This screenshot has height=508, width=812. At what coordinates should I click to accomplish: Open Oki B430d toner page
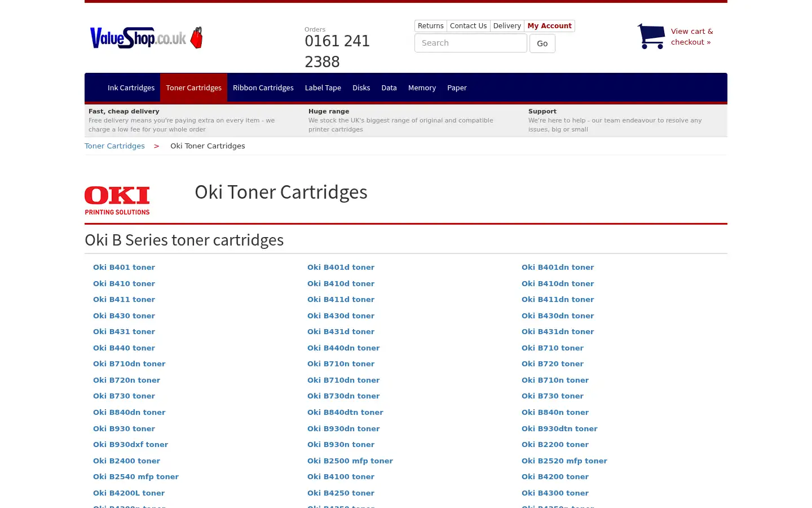click(341, 316)
